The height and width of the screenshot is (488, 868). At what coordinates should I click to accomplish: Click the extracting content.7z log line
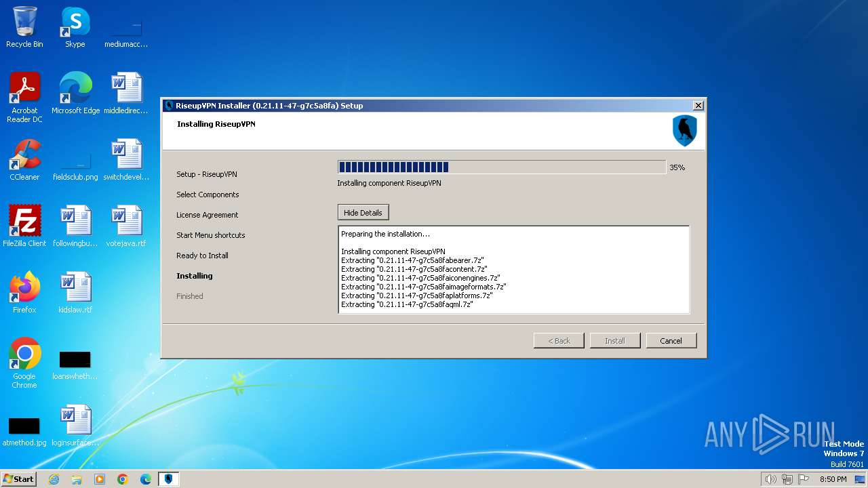click(x=414, y=269)
